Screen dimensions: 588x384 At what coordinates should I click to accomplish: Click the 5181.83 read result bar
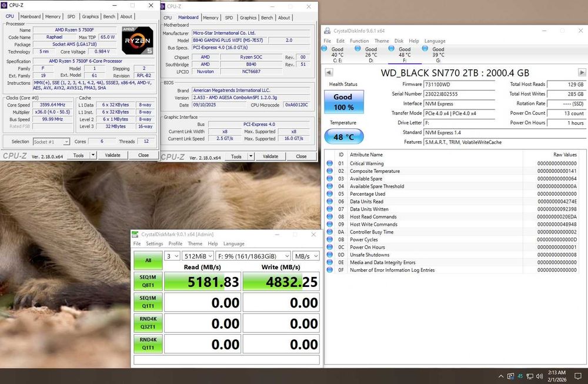[202, 282]
